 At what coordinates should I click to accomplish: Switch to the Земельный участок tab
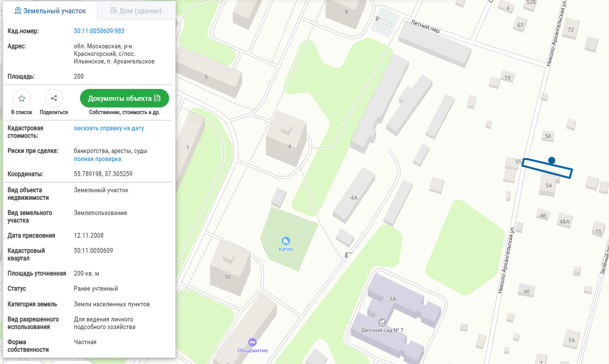[50, 10]
